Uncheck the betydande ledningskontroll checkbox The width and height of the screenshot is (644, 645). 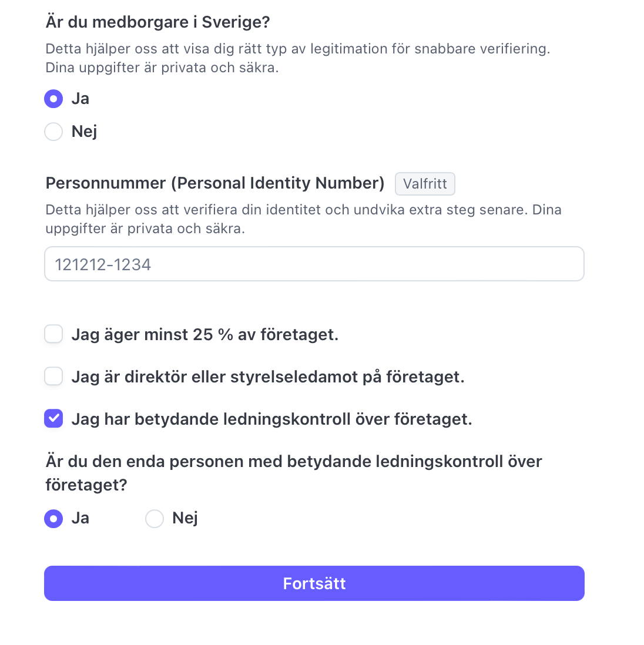pyautogui.click(x=53, y=419)
